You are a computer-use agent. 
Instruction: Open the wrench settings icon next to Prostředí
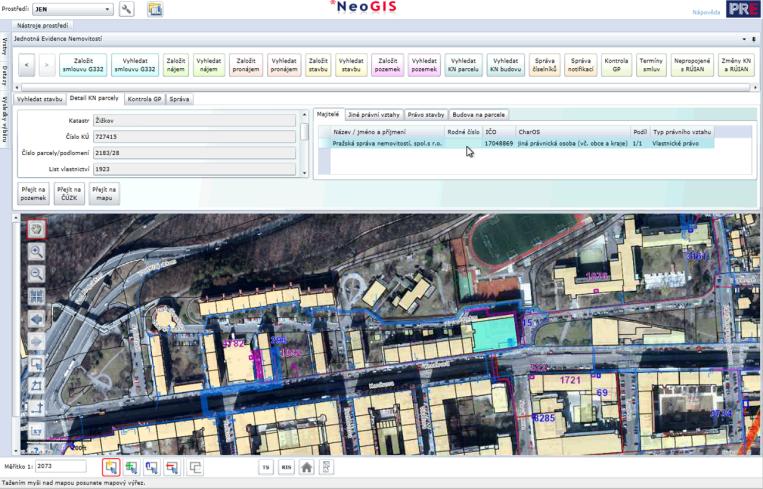127,9
